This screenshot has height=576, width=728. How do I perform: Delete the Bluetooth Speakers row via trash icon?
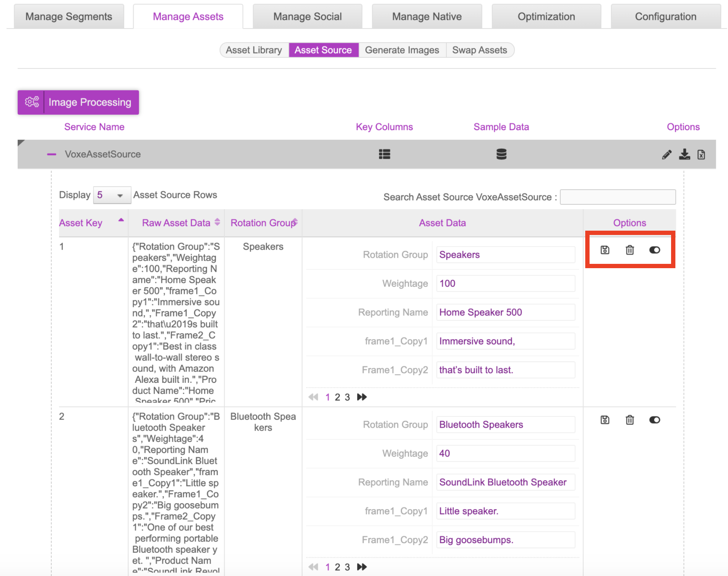(x=630, y=420)
